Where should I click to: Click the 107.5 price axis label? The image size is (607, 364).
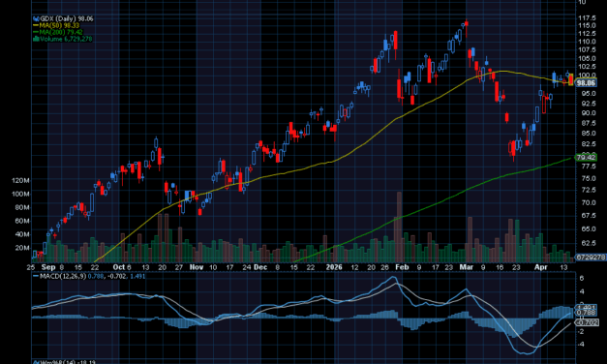click(x=587, y=50)
